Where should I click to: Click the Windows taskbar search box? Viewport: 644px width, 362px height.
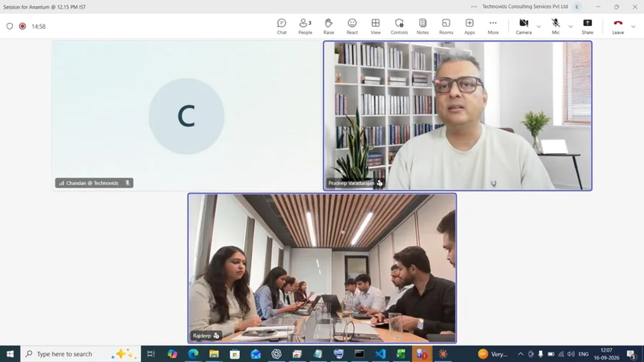point(80,354)
